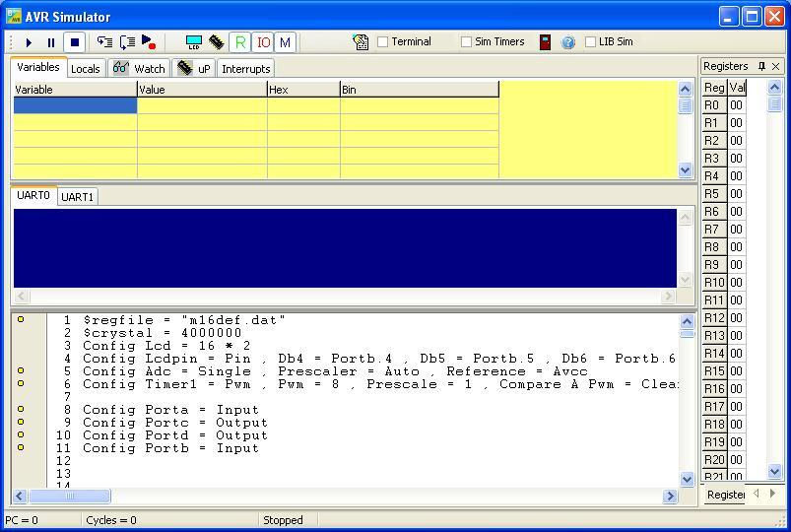The height and width of the screenshot is (532, 791).
Task: Select register R16 row
Action: (x=724, y=388)
